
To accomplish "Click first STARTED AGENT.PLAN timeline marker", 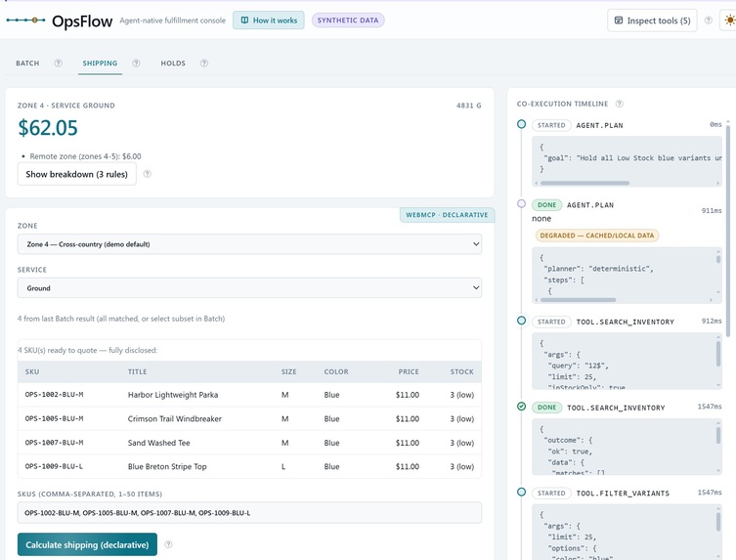I will coord(522,124).
